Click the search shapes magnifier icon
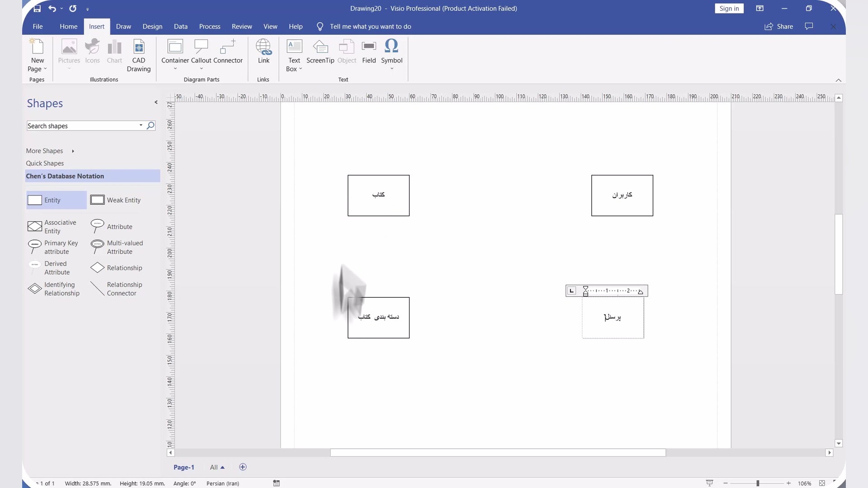 151,126
